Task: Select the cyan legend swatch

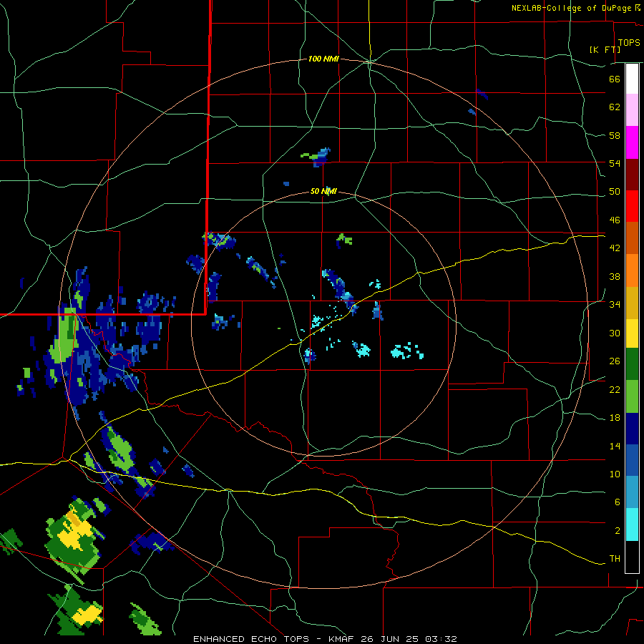Action: (632, 525)
